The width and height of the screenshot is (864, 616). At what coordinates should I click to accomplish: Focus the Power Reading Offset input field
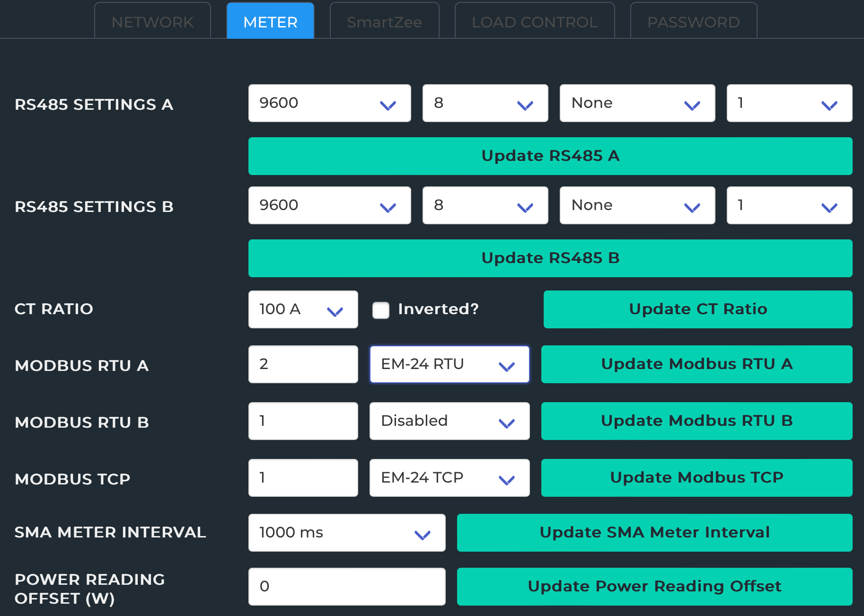(x=346, y=587)
